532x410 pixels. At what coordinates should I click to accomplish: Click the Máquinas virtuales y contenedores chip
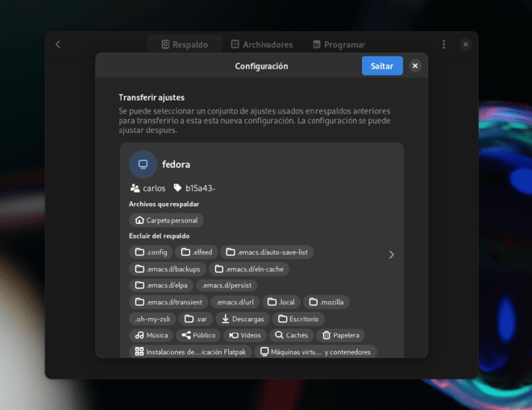coord(315,352)
